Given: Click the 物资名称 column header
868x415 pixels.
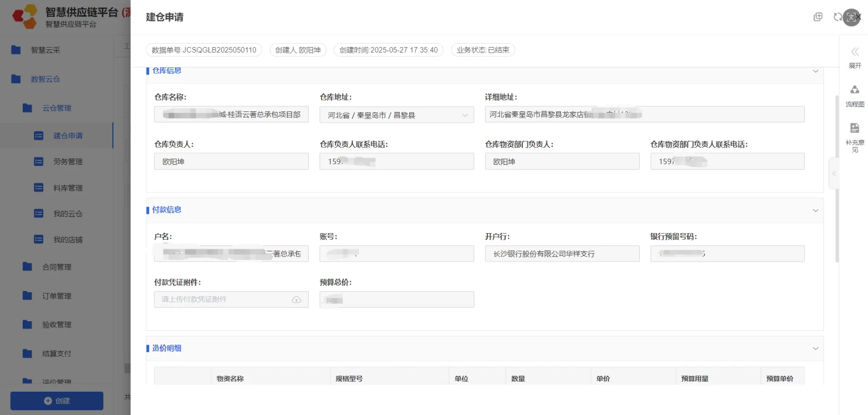Looking at the screenshot, I should (x=230, y=379).
